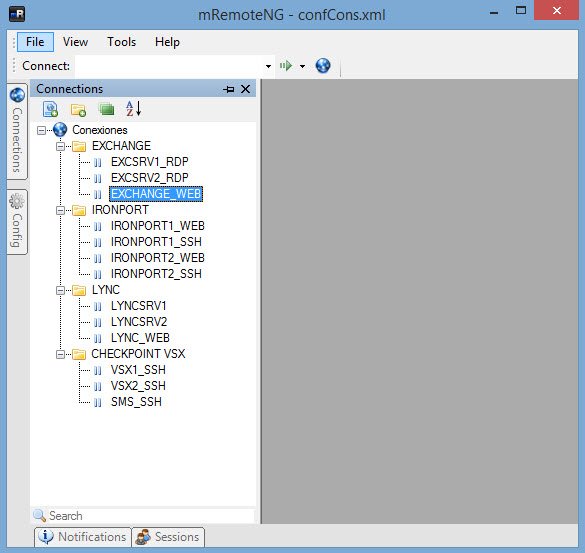Collapse the CHECKPOINT VSX folder
Screen dimensions: 585x553
(60, 354)
